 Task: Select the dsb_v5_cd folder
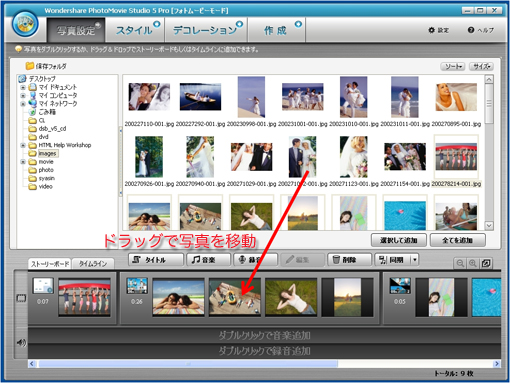coord(52,129)
